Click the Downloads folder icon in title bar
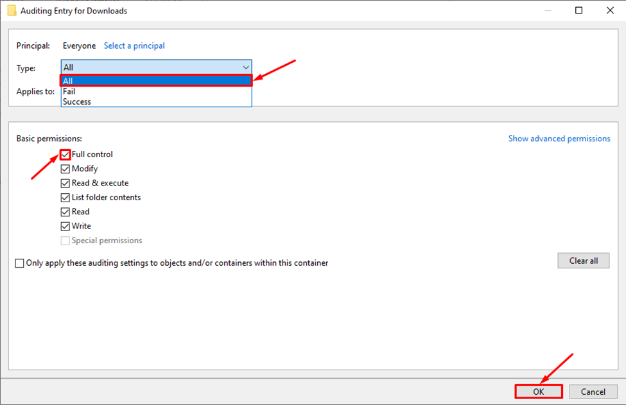626x405 pixels. tap(12, 10)
